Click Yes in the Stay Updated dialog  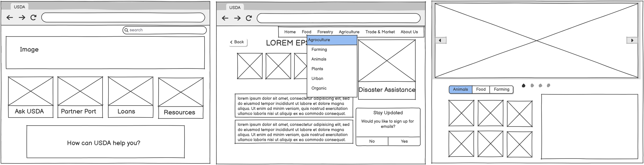(x=404, y=141)
